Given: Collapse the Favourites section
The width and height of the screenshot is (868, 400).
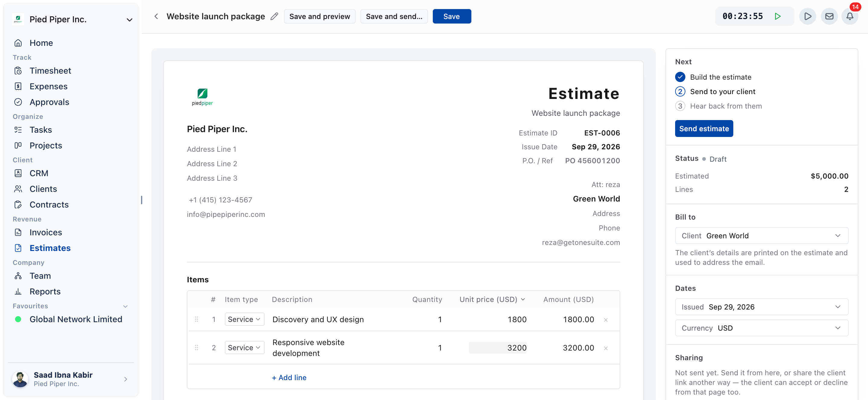Looking at the screenshot, I should [125, 306].
